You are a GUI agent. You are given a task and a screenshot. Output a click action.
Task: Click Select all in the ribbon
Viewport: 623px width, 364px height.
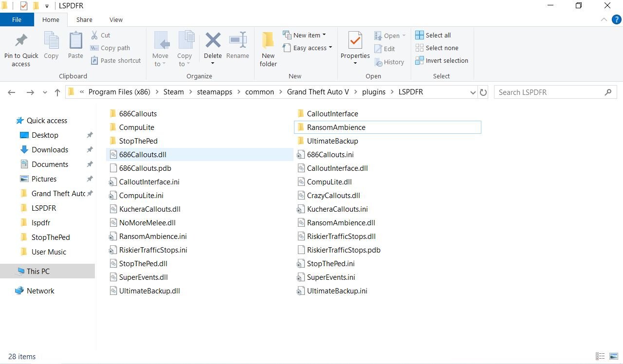pos(433,35)
